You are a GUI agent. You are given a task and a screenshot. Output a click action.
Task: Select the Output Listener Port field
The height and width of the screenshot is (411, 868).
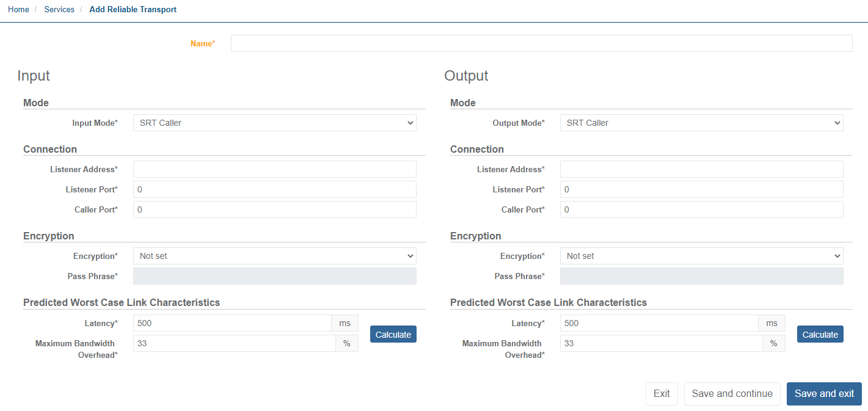pos(701,189)
